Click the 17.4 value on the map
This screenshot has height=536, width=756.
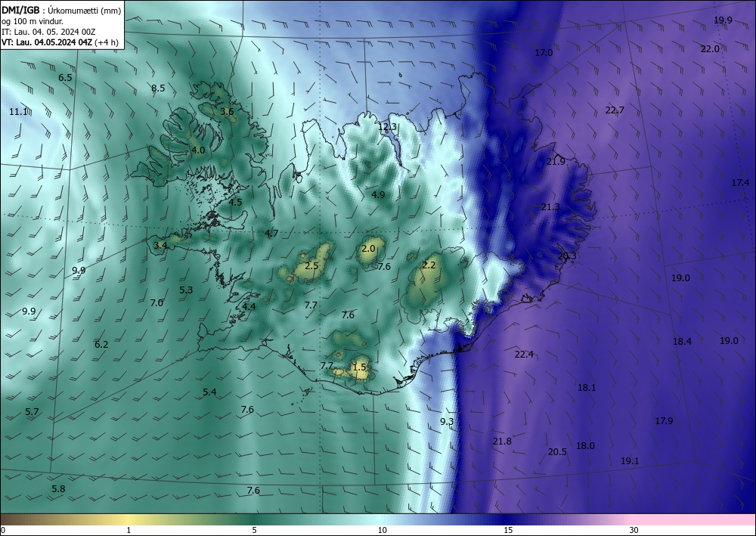point(741,183)
